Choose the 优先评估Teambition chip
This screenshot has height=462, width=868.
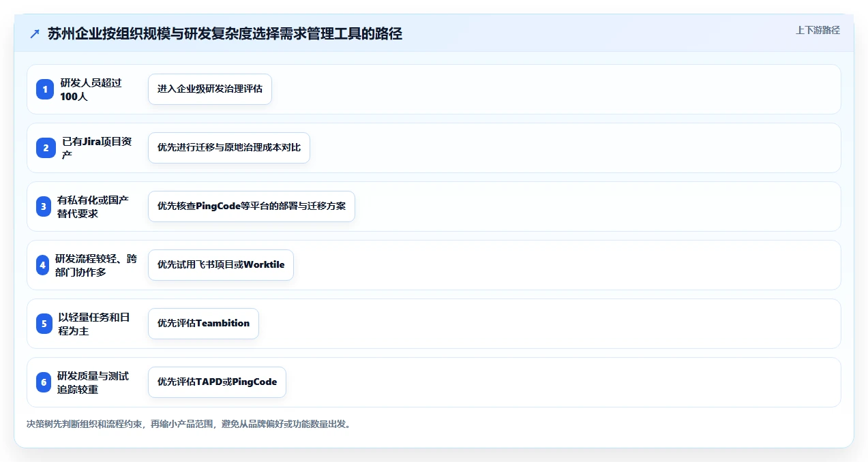(x=203, y=324)
